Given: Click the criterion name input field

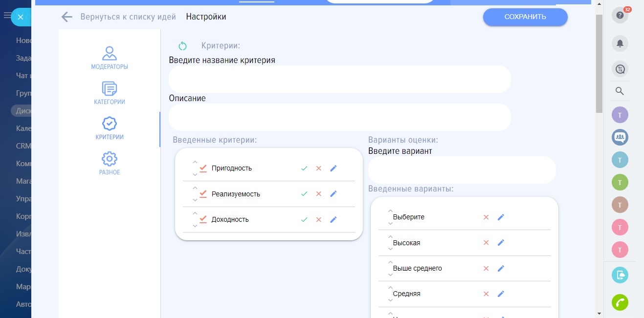Looking at the screenshot, I should coord(339,79).
